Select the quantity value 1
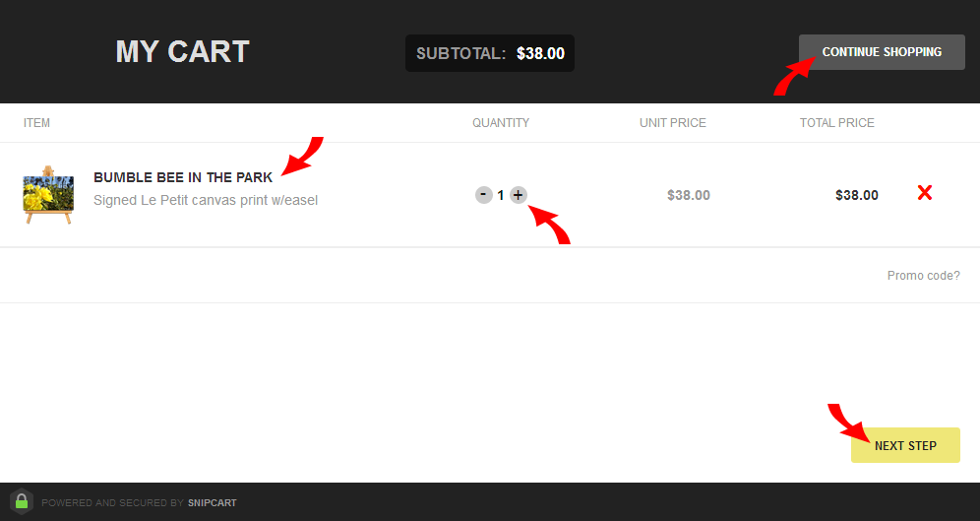The width and height of the screenshot is (980, 521). (x=501, y=195)
